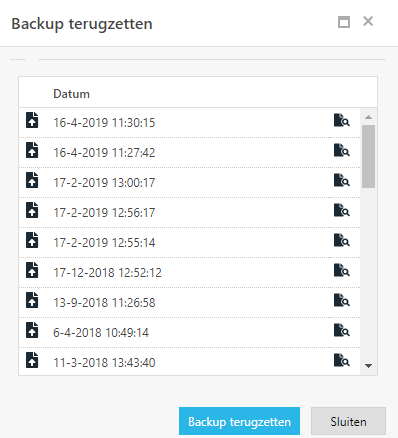Screen dimensions: 398x438
Task: Click restore icon for 6-4-2018 10:49:14 backup
Action: (32, 330)
